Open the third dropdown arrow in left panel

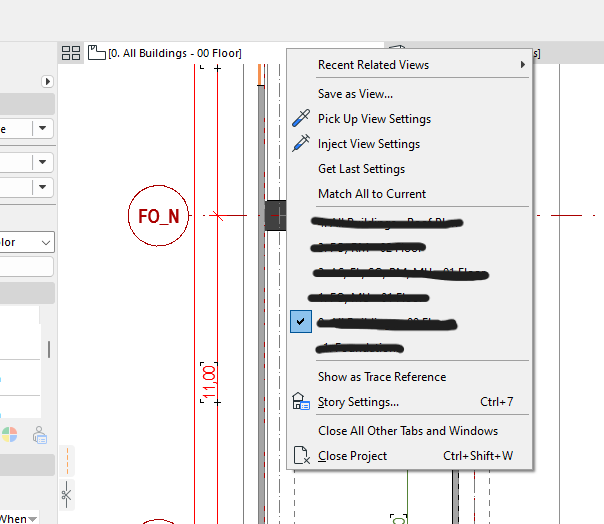(x=42, y=187)
